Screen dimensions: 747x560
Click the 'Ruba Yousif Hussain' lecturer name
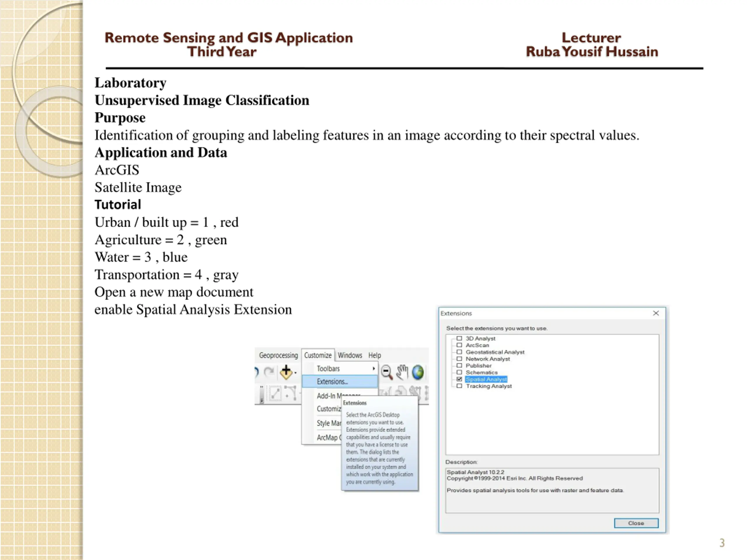coord(592,52)
